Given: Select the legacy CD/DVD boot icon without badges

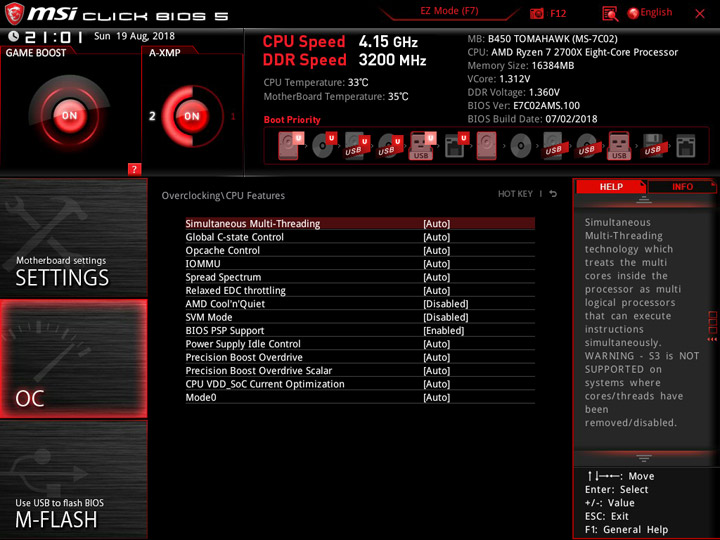Looking at the screenshot, I should (x=520, y=146).
